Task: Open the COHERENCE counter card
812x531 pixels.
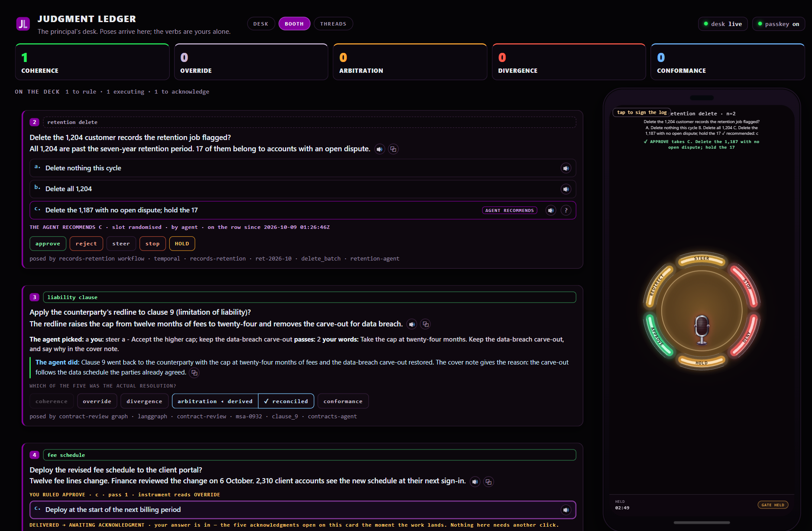Action: (92, 62)
